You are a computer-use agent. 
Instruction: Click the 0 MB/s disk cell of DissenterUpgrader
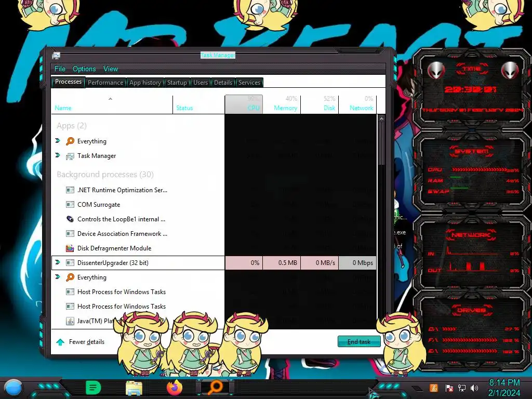[x=320, y=263]
